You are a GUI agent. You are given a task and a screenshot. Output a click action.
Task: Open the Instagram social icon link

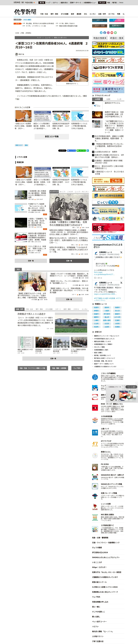coord(108,33)
